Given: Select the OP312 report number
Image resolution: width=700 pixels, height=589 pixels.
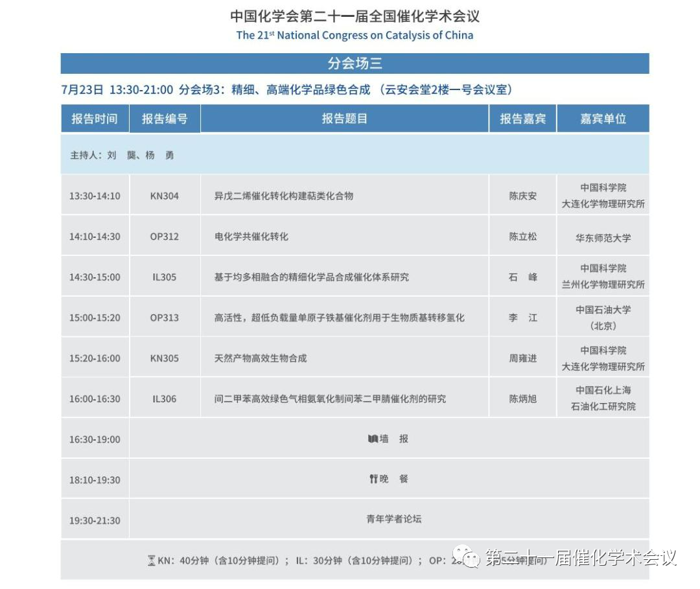Looking at the screenshot, I should 164,237.
